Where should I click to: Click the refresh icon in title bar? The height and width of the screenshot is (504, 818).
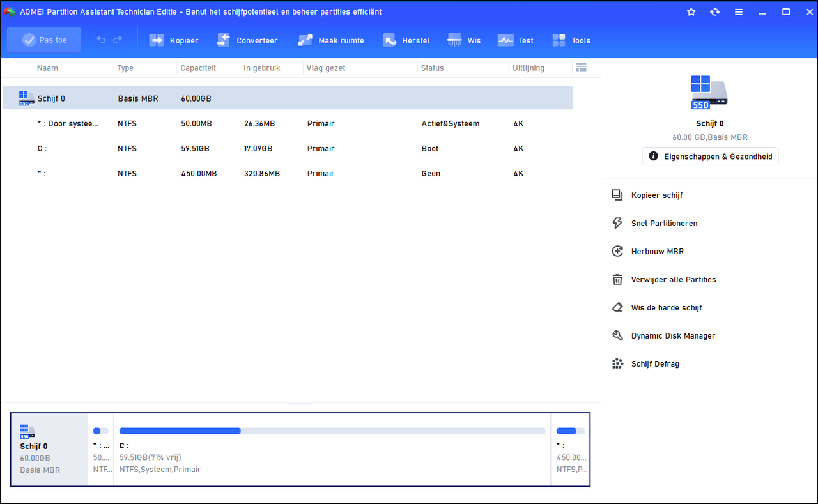pos(714,11)
